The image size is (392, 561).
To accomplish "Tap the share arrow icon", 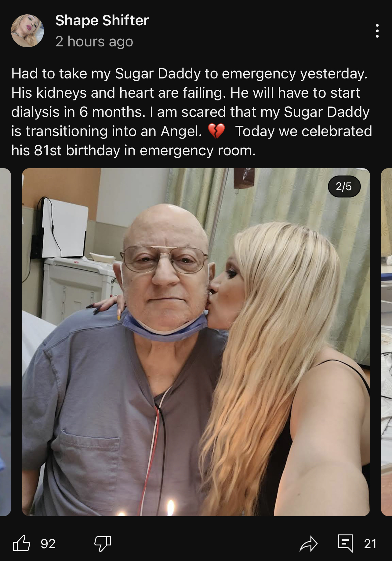I will pyautogui.click(x=309, y=544).
